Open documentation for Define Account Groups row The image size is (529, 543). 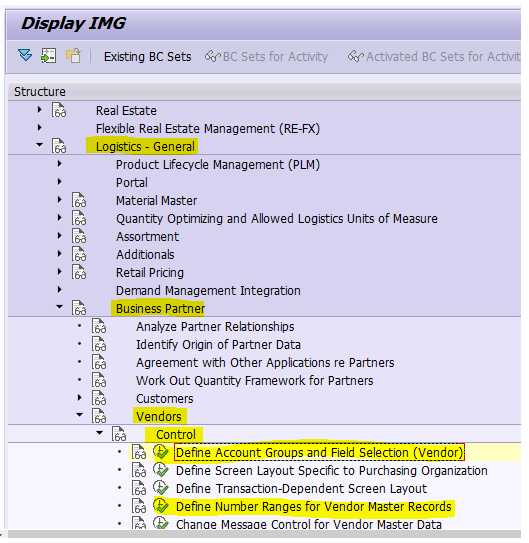(139, 452)
